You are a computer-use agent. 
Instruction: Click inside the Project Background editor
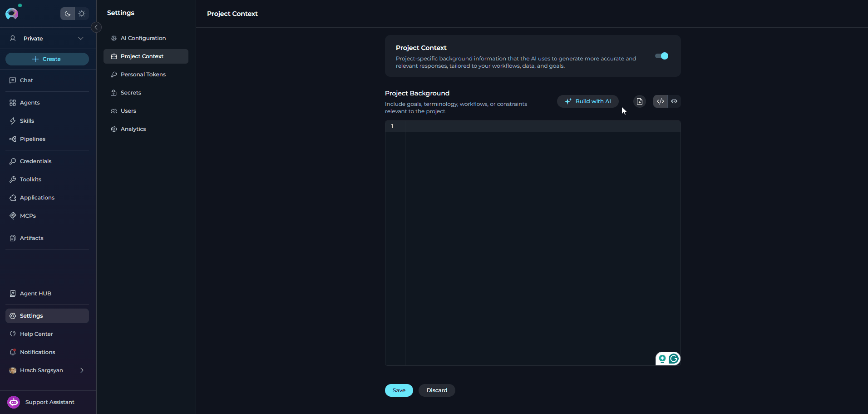point(542,243)
